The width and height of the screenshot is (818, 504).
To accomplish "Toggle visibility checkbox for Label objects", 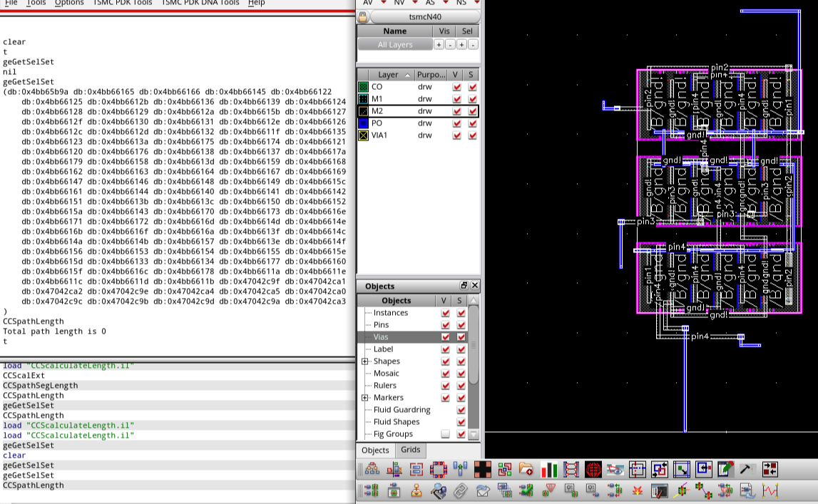I will coord(445,349).
